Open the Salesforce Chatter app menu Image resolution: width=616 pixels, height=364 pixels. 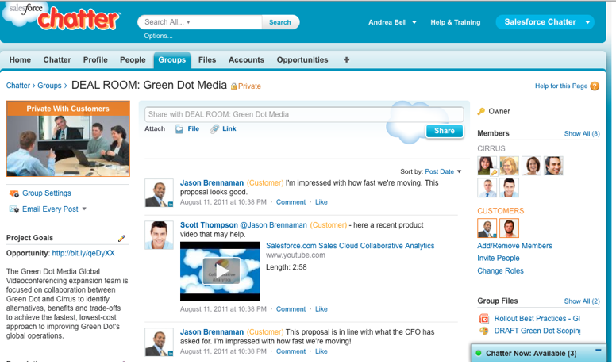click(545, 22)
